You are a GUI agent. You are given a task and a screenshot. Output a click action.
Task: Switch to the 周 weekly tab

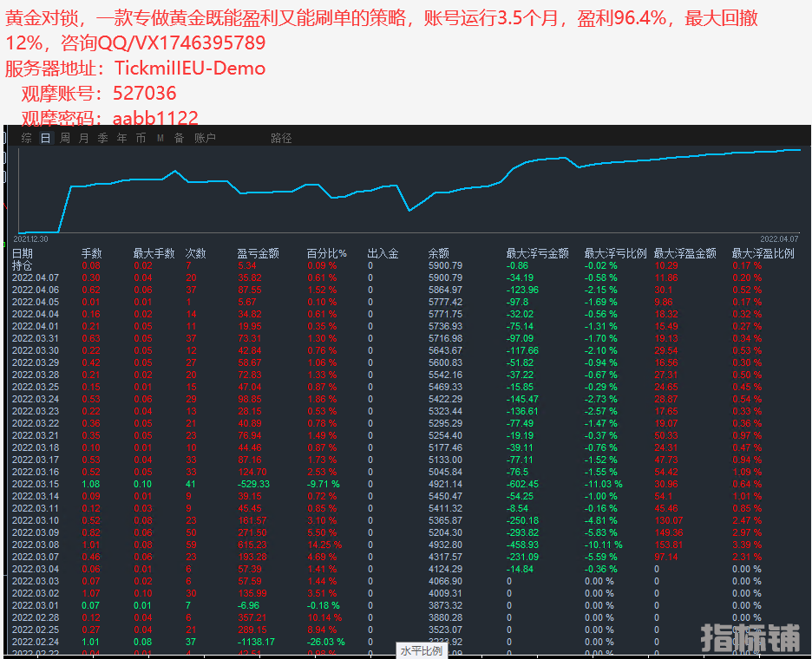click(65, 138)
